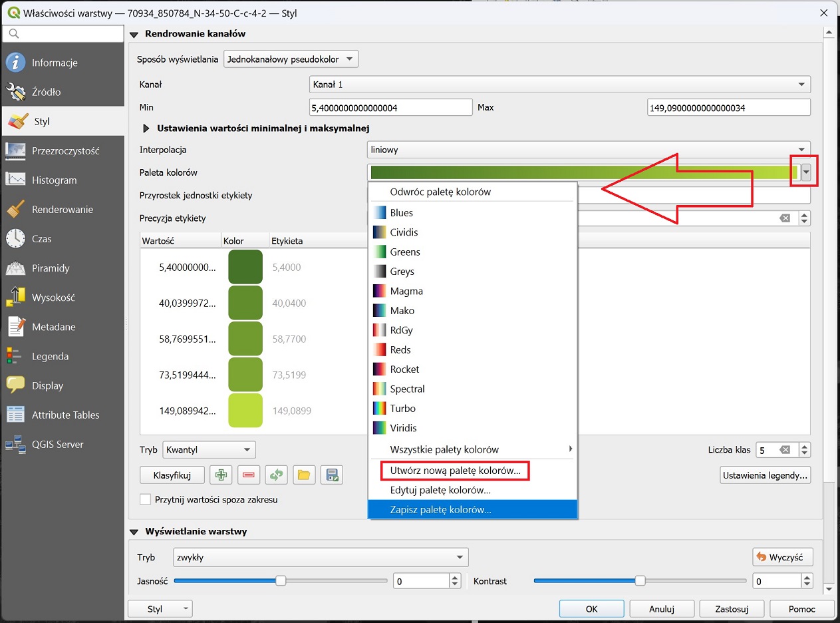Open the Interpolacja liniowy dropdown
This screenshot has height=623, width=840.
pyautogui.click(x=589, y=150)
